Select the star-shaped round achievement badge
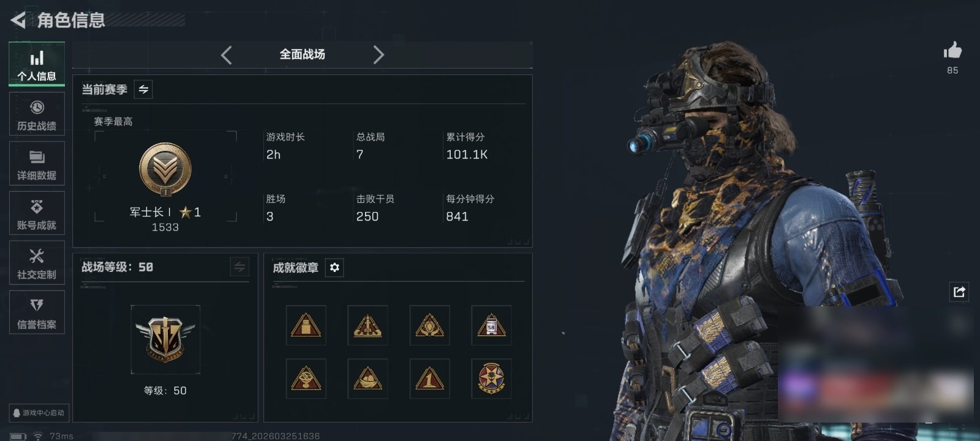The image size is (980, 441). [491, 379]
